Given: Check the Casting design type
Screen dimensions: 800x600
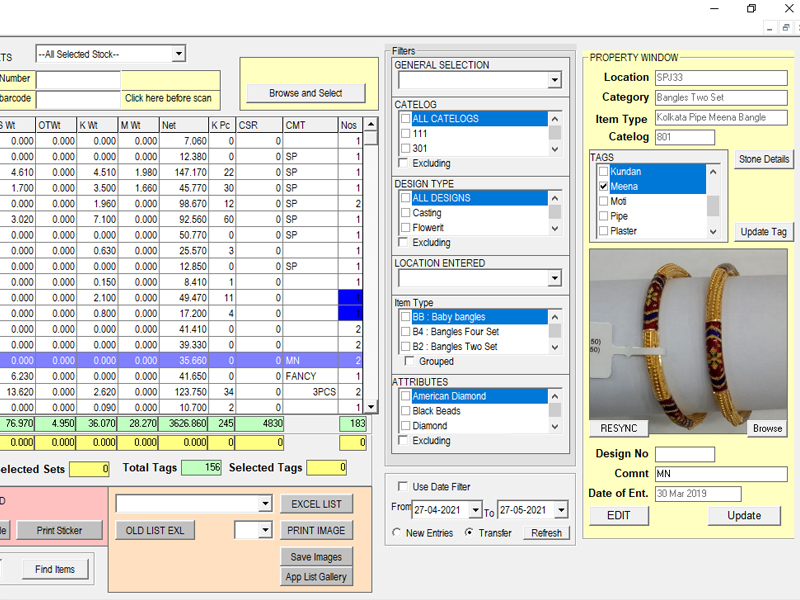Looking at the screenshot, I should click(406, 212).
